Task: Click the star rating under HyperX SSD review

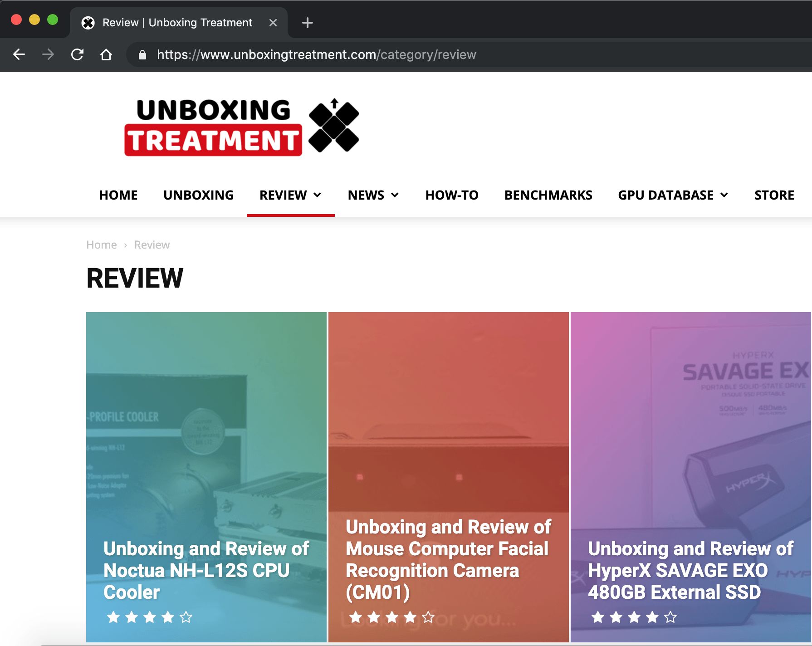Action: tap(634, 617)
